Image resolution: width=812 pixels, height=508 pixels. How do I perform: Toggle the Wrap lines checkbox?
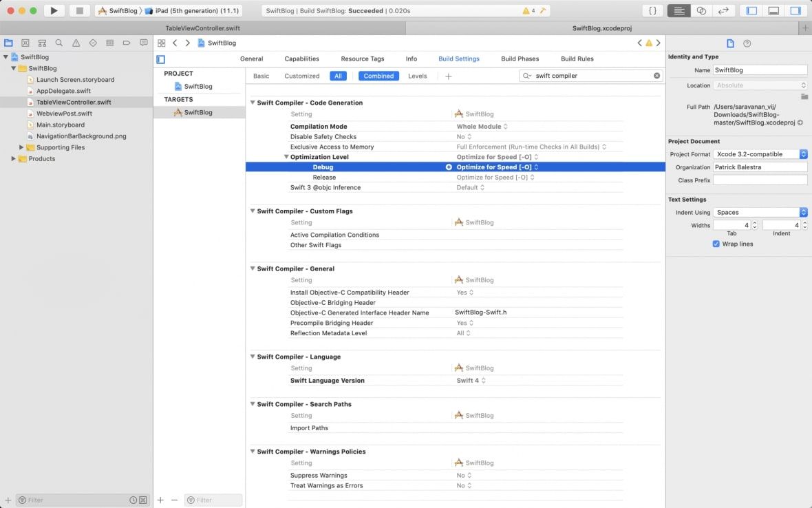(716, 244)
